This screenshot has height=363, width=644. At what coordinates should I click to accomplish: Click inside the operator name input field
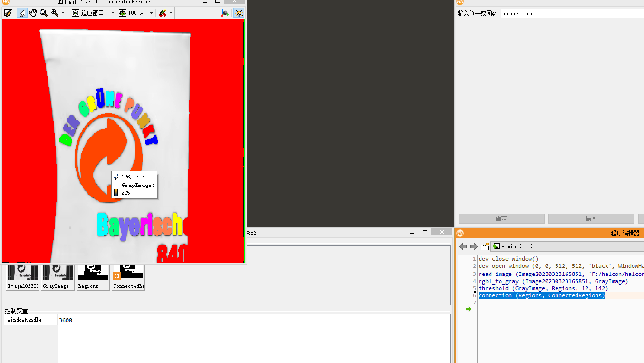pos(573,13)
